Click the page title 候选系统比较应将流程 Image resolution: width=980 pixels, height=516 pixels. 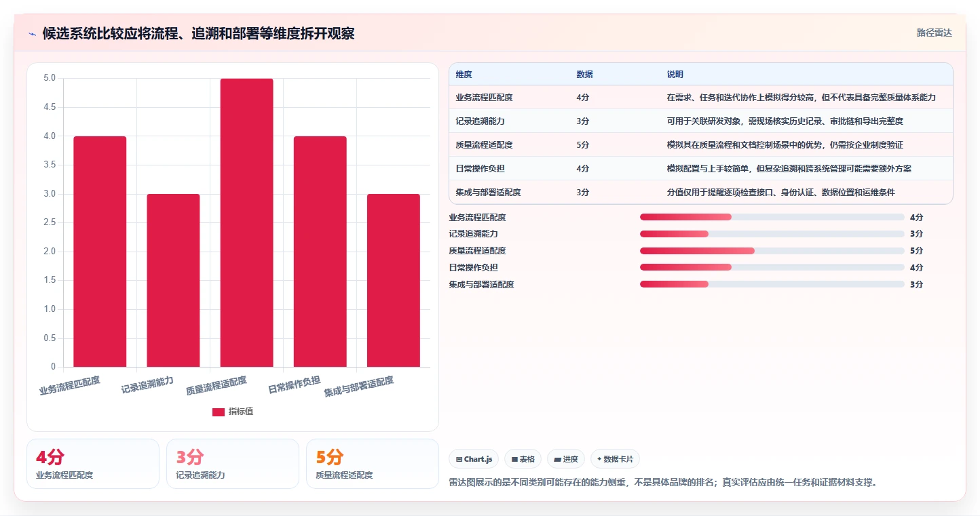click(x=198, y=33)
